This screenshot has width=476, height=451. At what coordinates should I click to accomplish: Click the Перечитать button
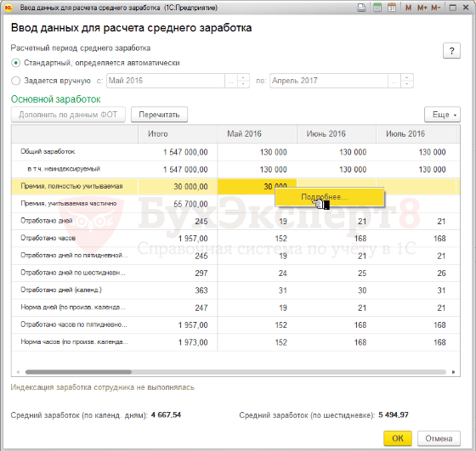click(x=160, y=115)
